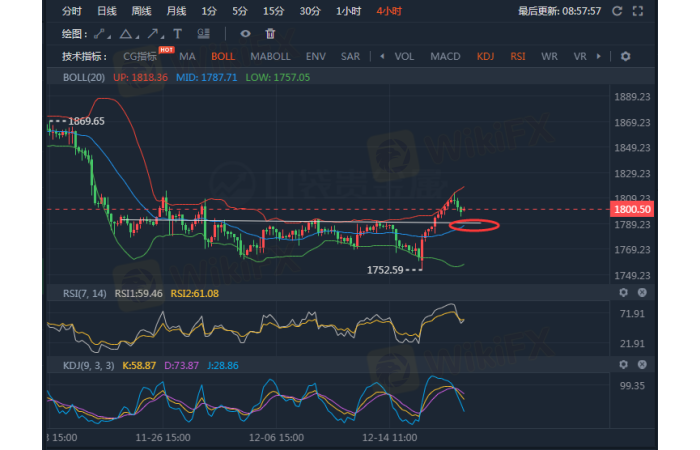Close the RSI indicator panel
Screen dimensions: 700x450
coord(641,293)
